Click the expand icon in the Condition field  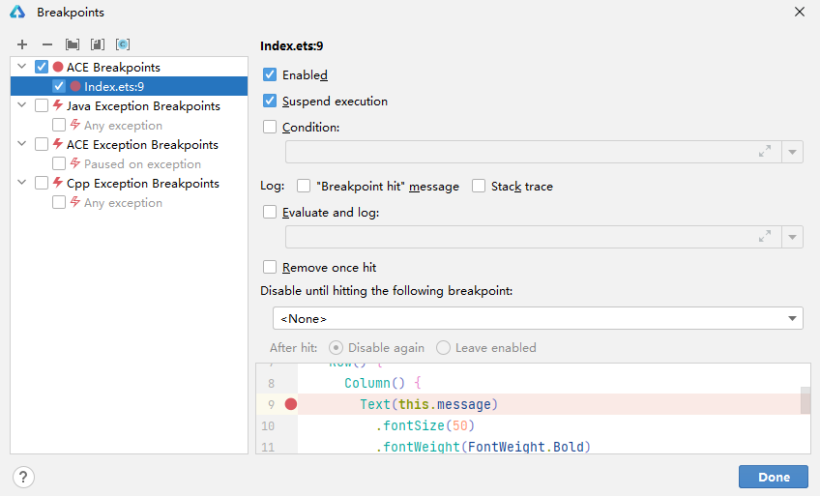765,152
